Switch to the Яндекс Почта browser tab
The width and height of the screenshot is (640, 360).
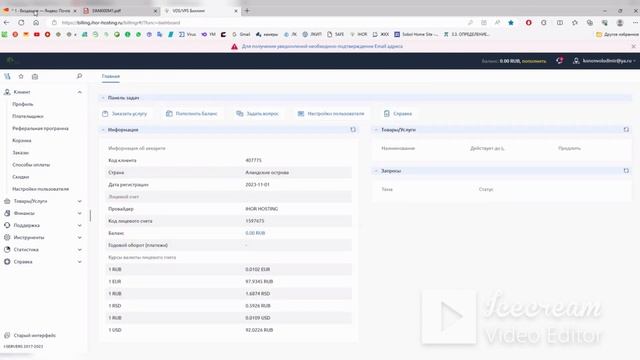tap(39, 11)
